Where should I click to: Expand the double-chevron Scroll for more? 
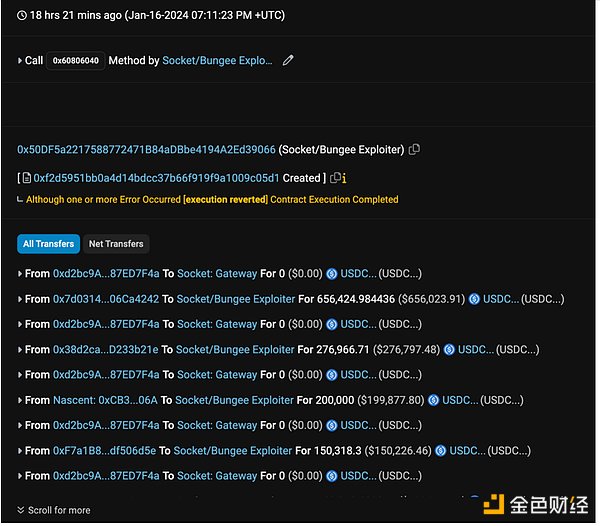21,510
